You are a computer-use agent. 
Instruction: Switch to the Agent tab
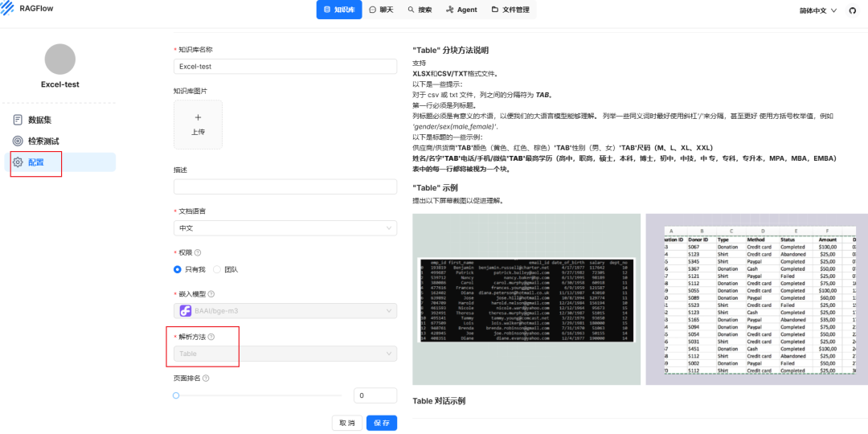coord(461,10)
